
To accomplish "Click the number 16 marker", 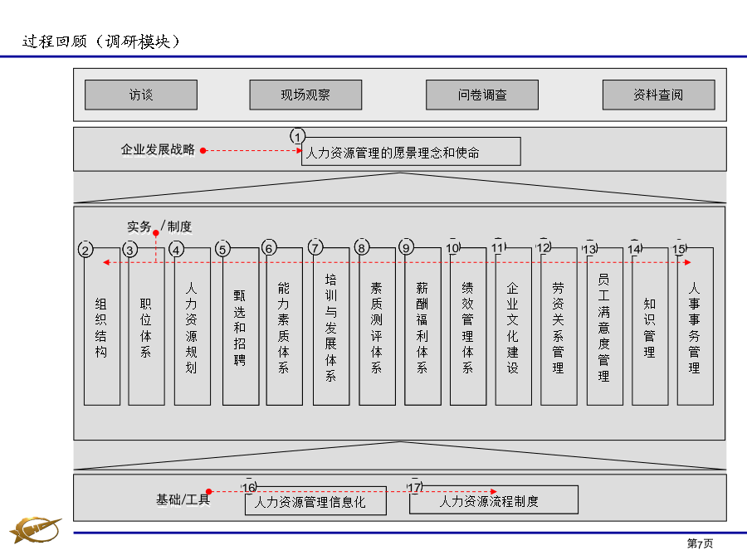I will tap(249, 487).
